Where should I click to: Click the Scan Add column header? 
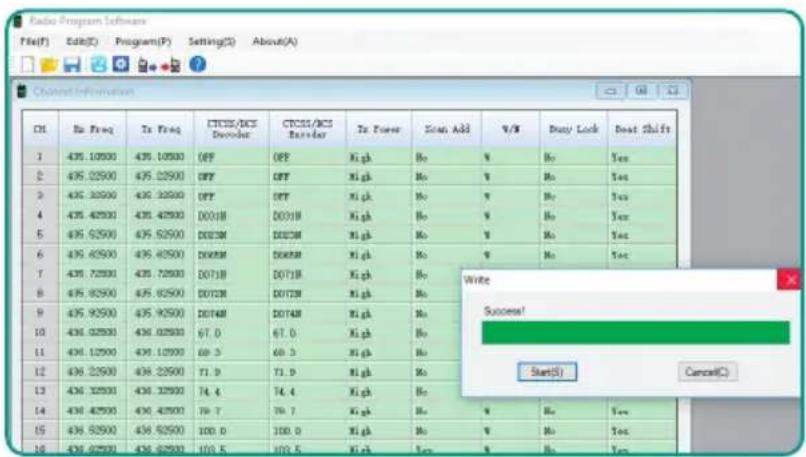click(x=447, y=130)
